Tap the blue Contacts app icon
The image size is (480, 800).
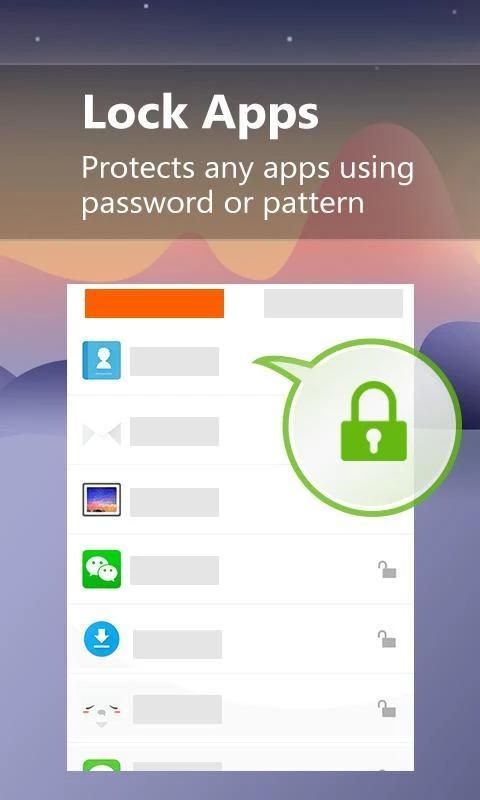[x=102, y=360]
